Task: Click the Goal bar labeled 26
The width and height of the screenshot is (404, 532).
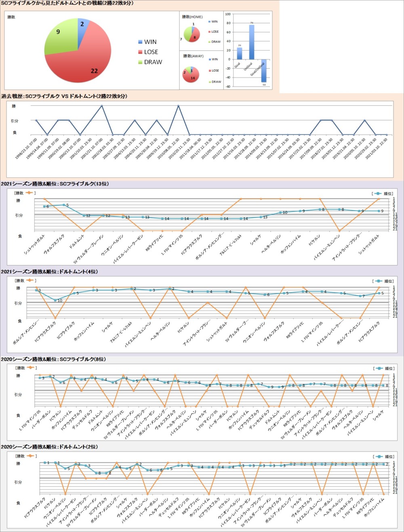Action: pos(239,53)
